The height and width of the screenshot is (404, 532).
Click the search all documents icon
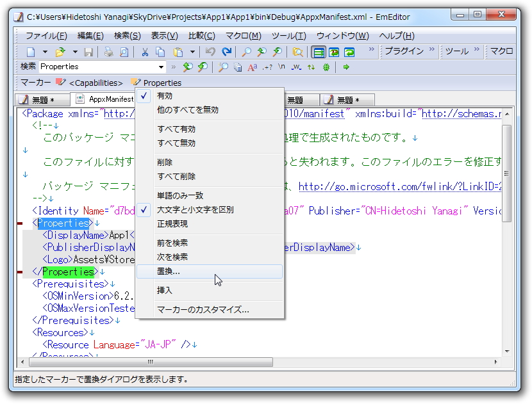[238, 67]
